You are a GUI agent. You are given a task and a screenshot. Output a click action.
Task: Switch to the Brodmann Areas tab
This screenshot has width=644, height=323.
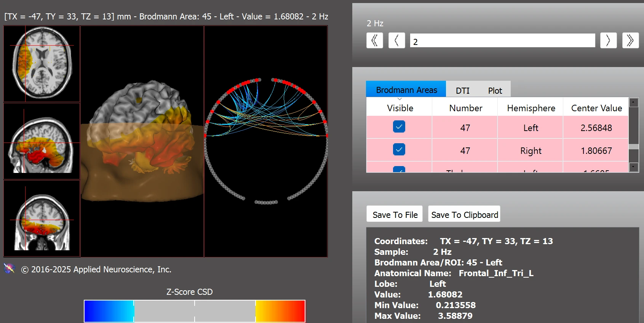[406, 90]
